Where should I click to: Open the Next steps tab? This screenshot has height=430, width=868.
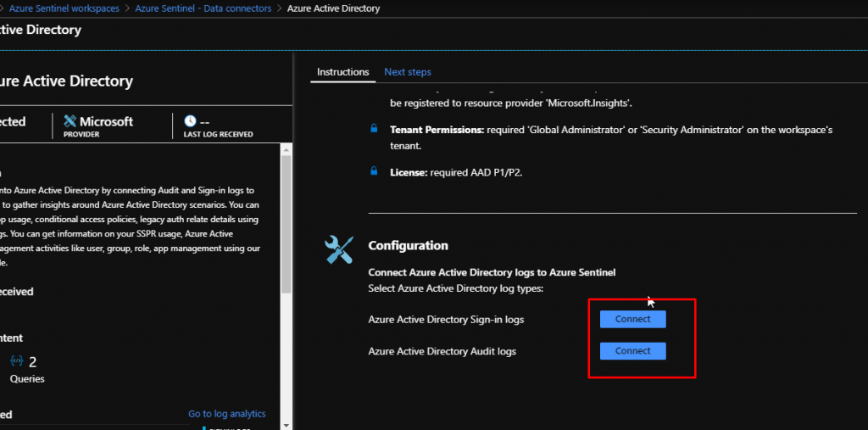pyautogui.click(x=408, y=72)
